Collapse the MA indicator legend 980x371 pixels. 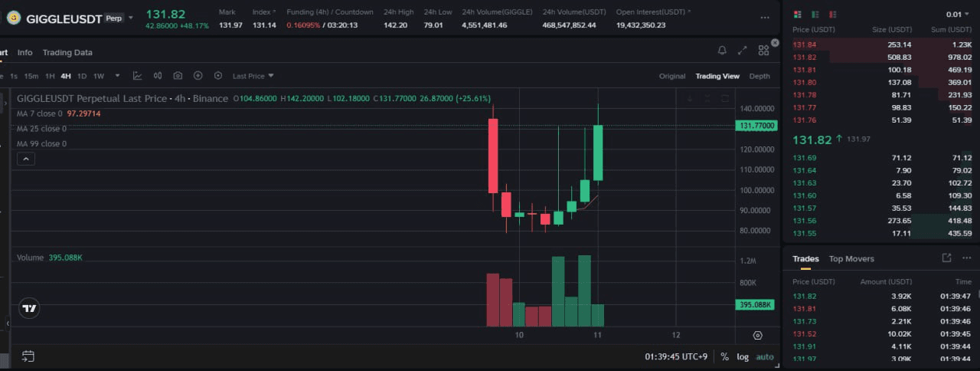point(25,159)
